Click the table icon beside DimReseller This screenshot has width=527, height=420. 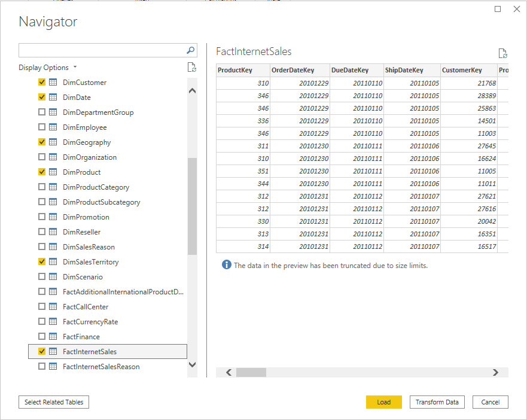[x=53, y=232]
